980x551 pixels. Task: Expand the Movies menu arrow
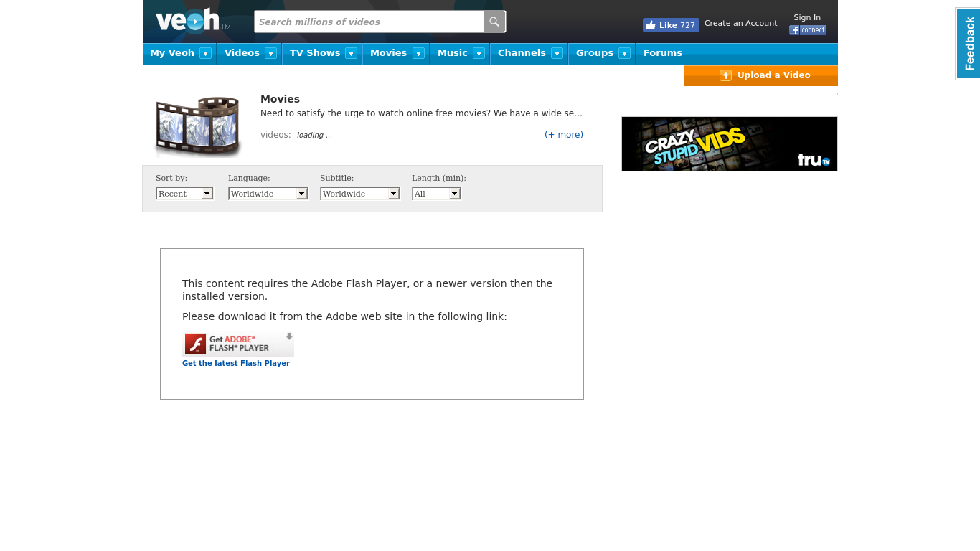click(x=418, y=53)
